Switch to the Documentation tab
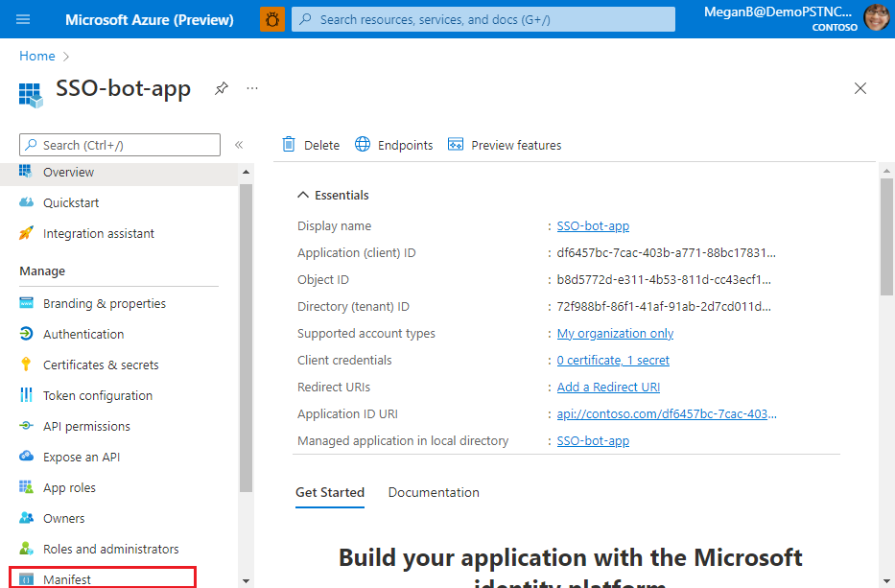This screenshot has height=588, width=895. (x=434, y=492)
